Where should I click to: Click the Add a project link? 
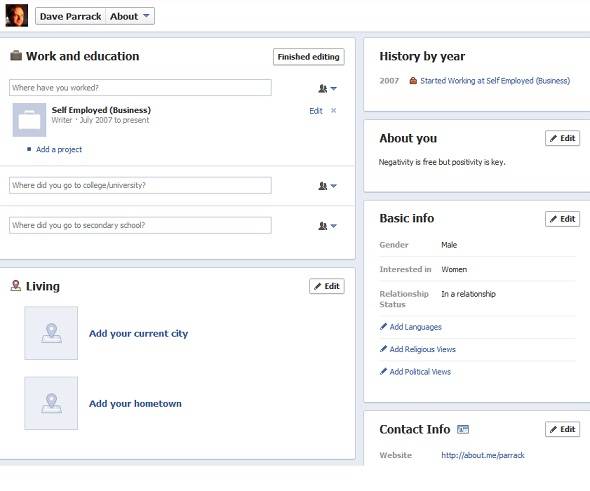(59, 149)
